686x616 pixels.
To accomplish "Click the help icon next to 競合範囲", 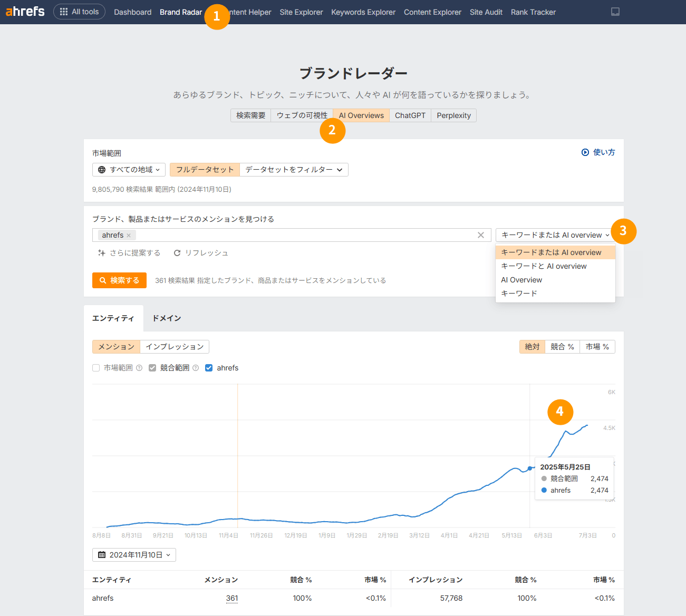I will click(x=196, y=367).
